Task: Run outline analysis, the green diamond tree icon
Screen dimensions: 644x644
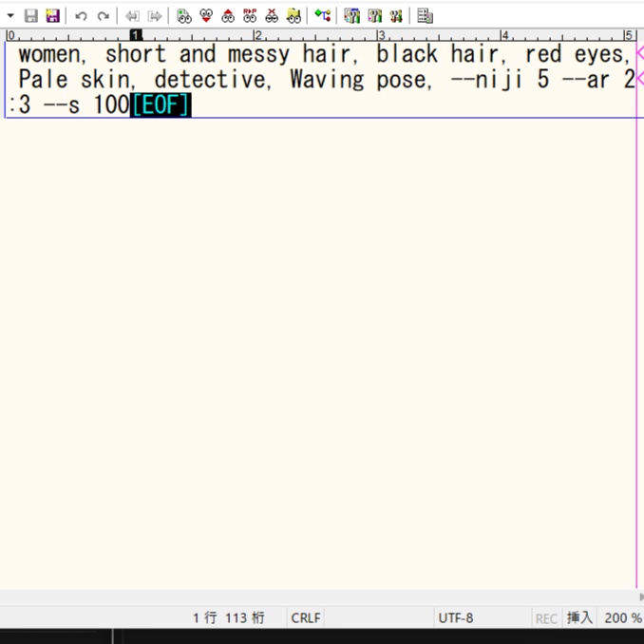Action: (323, 16)
